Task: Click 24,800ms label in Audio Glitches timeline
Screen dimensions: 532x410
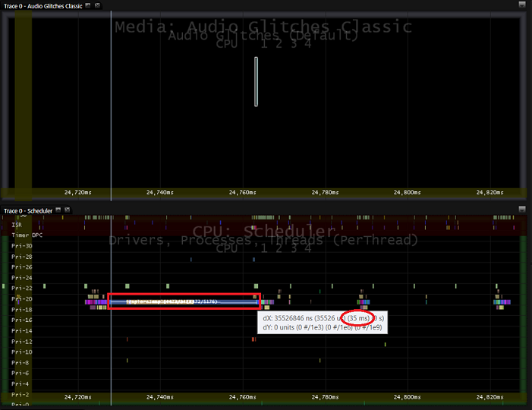Action: [407, 192]
